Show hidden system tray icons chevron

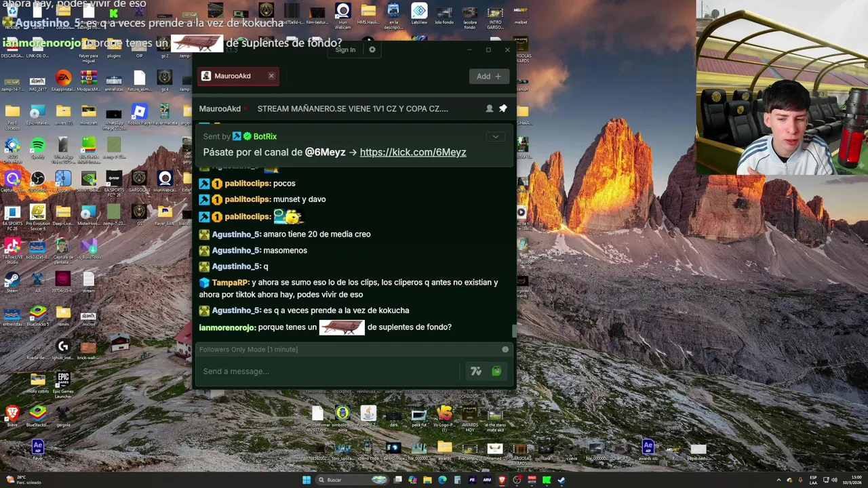pos(778,480)
